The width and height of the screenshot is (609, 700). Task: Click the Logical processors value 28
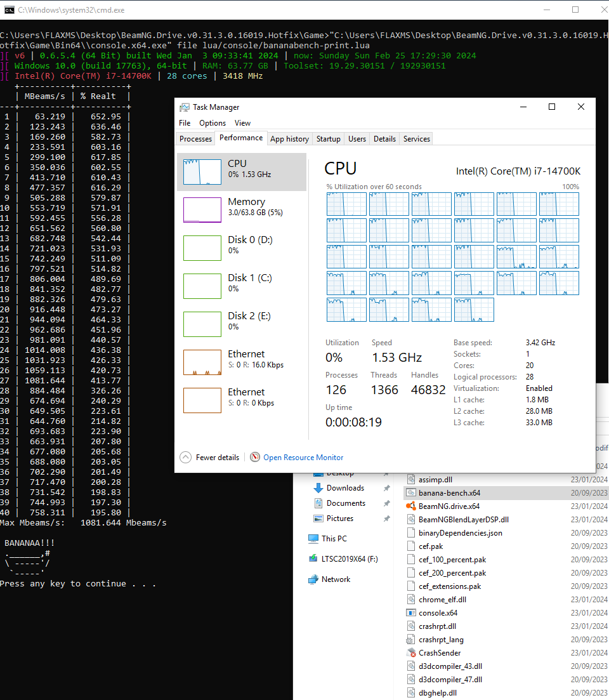click(x=530, y=377)
